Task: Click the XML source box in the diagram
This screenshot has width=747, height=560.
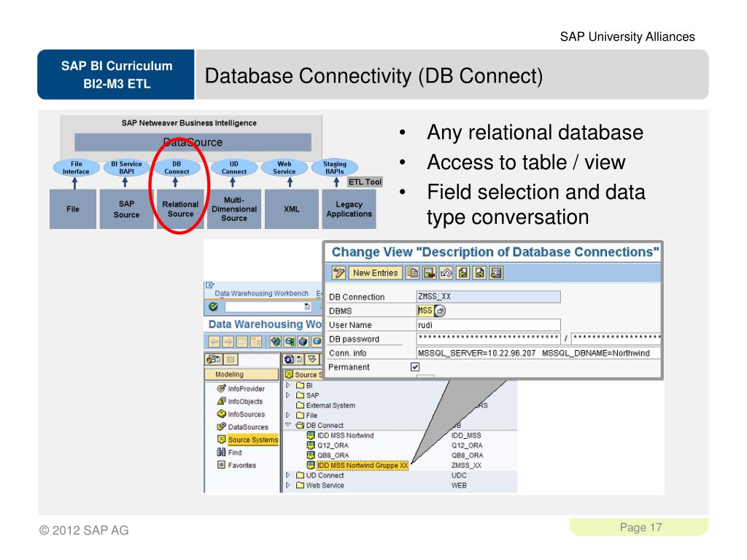Action: pos(292,209)
